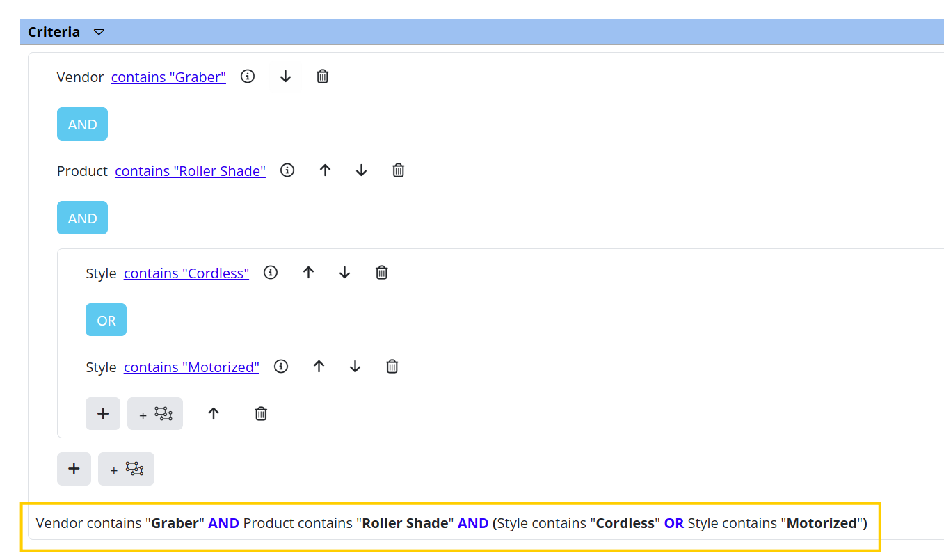Viewport: 944px width, 560px height.
Task: Show info for Vendor Graber condition
Action: (x=248, y=77)
